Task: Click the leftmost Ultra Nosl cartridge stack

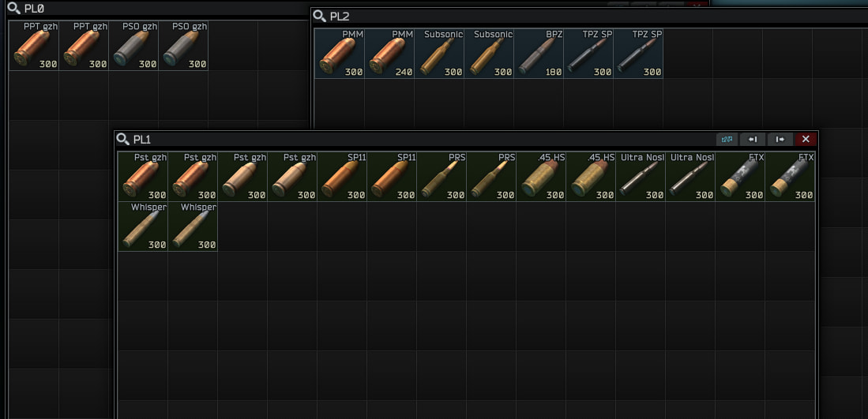Action: click(641, 177)
